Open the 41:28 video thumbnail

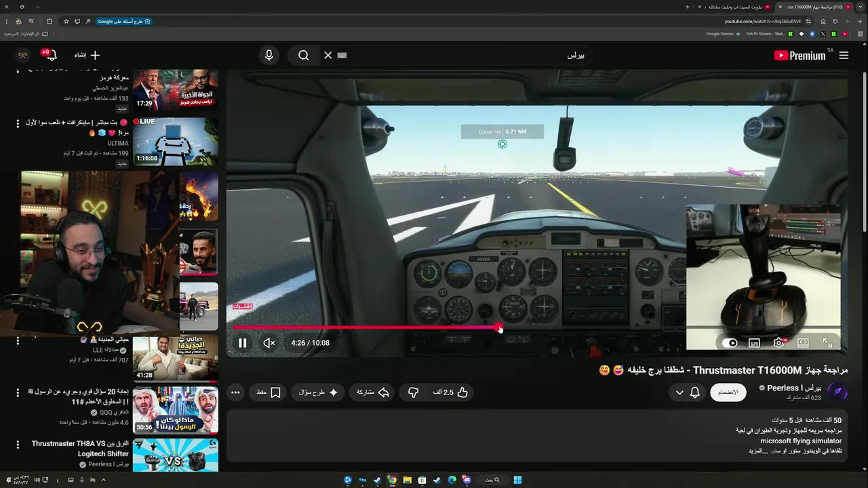(175, 358)
